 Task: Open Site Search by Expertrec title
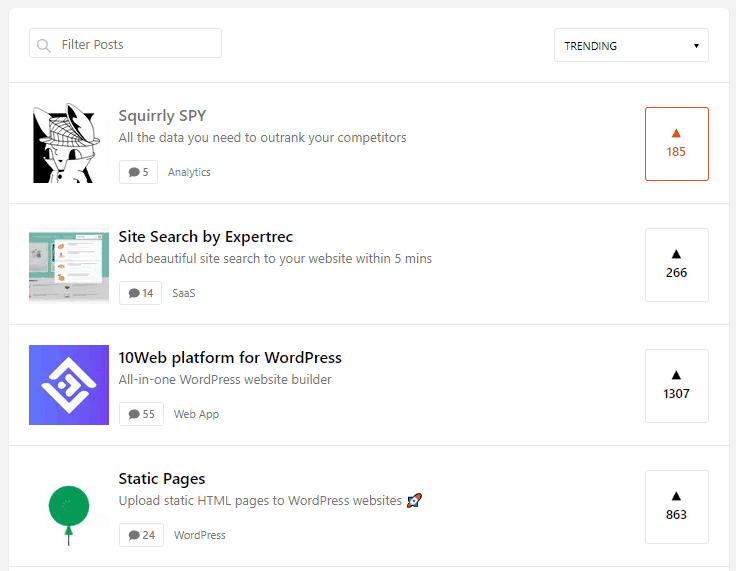pyautogui.click(x=206, y=237)
